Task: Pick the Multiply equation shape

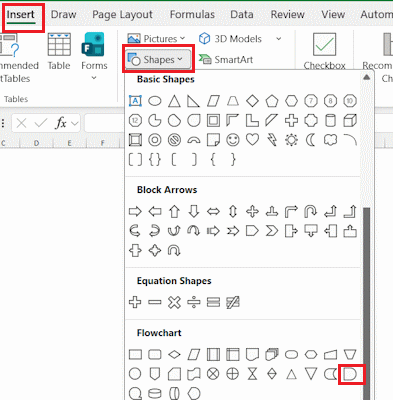Action: click(x=174, y=302)
